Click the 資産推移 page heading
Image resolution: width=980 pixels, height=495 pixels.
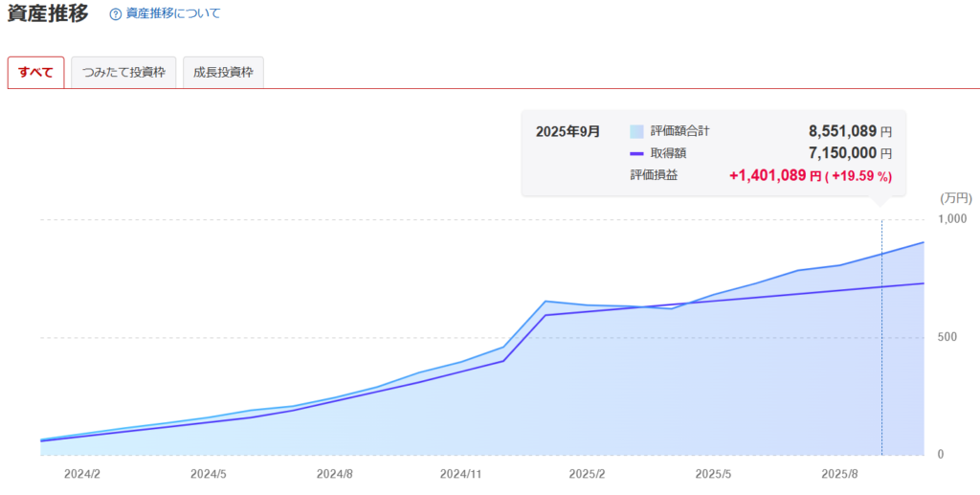tap(48, 14)
